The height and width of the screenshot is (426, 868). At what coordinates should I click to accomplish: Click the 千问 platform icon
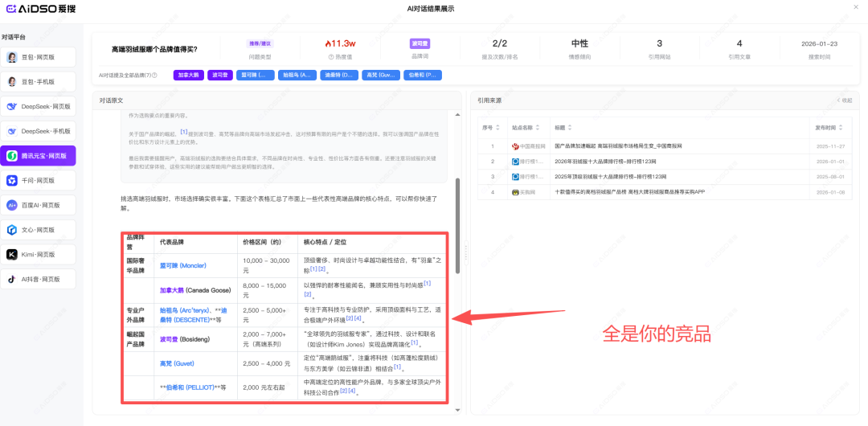click(12, 180)
